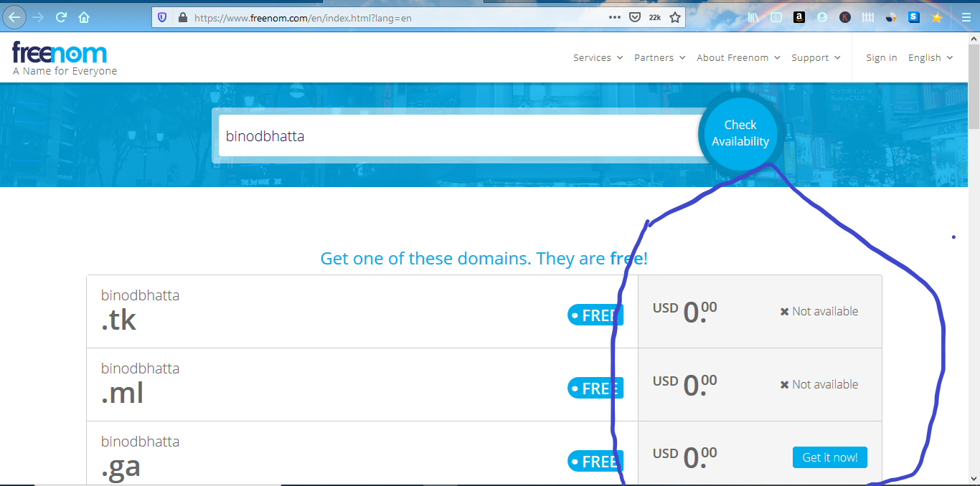
Task: Open the Firefox Library icon
Action: click(754, 17)
